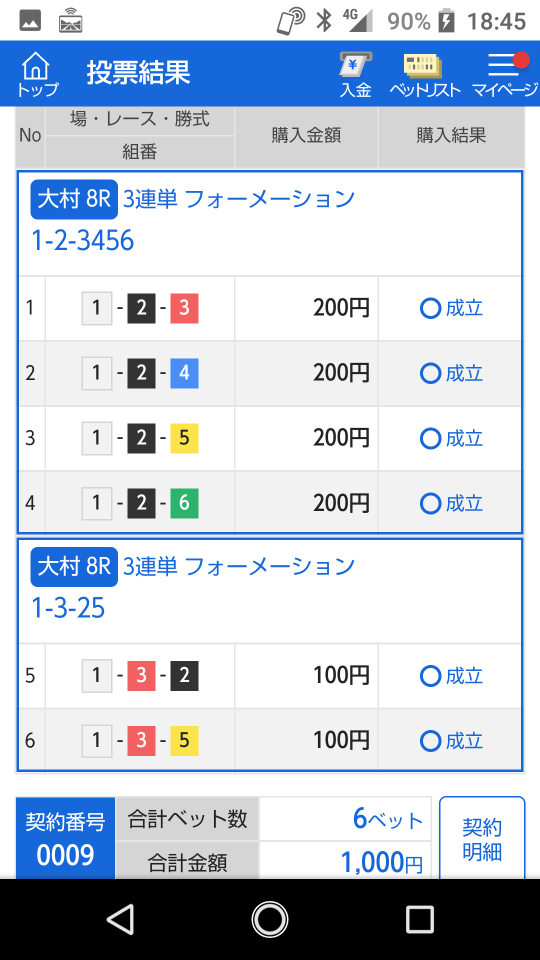Open the マイページ menu icon
Viewport: 540px width, 960px height.
tap(505, 74)
